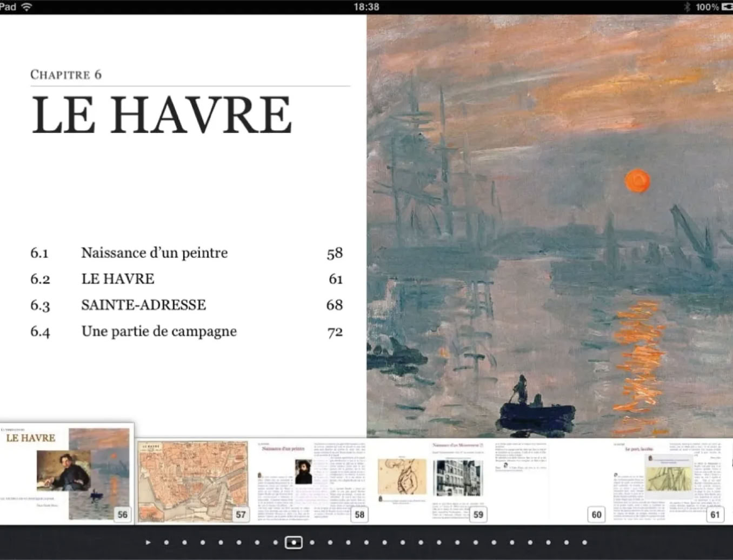The height and width of the screenshot is (560, 733).
Task: Open the page 60 thumbnail
Action: [x=549, y=481]
